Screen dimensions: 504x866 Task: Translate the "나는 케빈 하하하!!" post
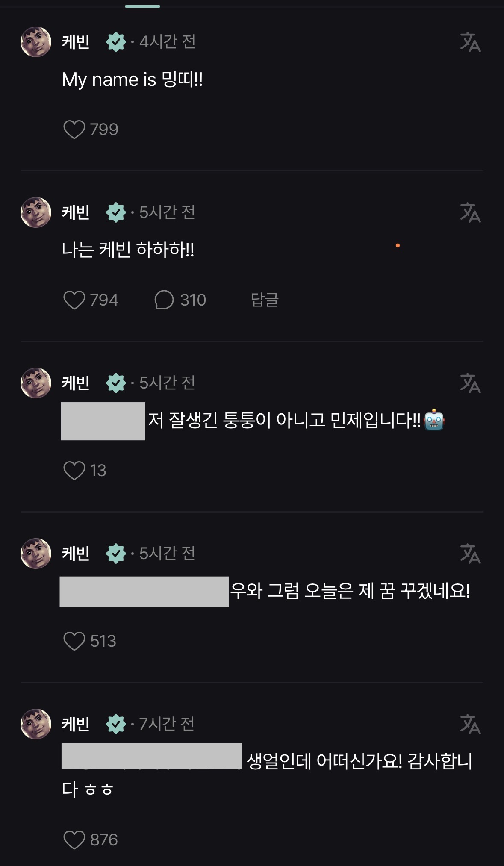(470, 212)
